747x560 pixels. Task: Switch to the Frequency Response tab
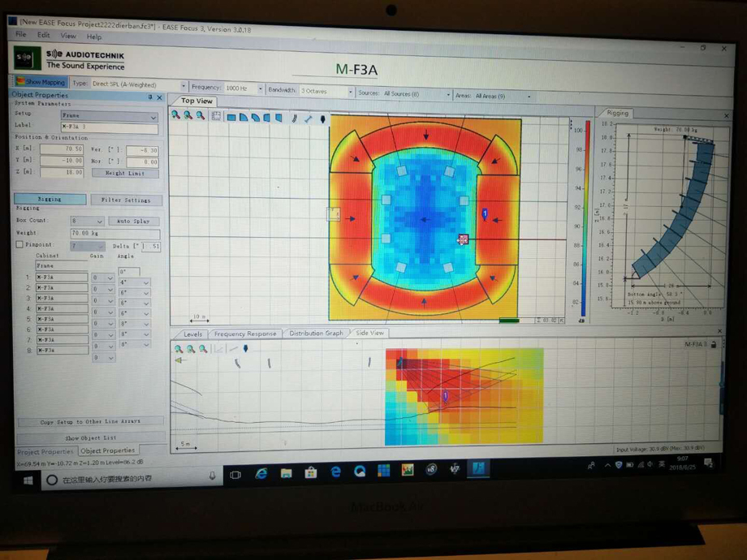[x=244, y=334]
